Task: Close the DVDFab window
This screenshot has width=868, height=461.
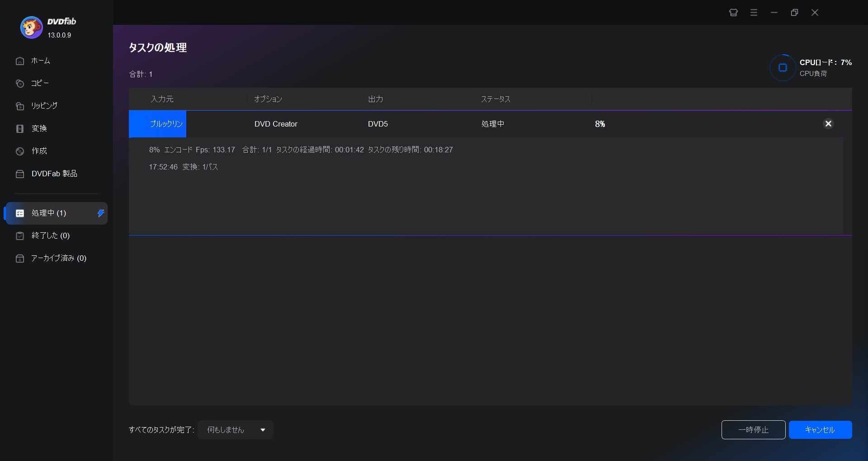Action: click(815, 13)
